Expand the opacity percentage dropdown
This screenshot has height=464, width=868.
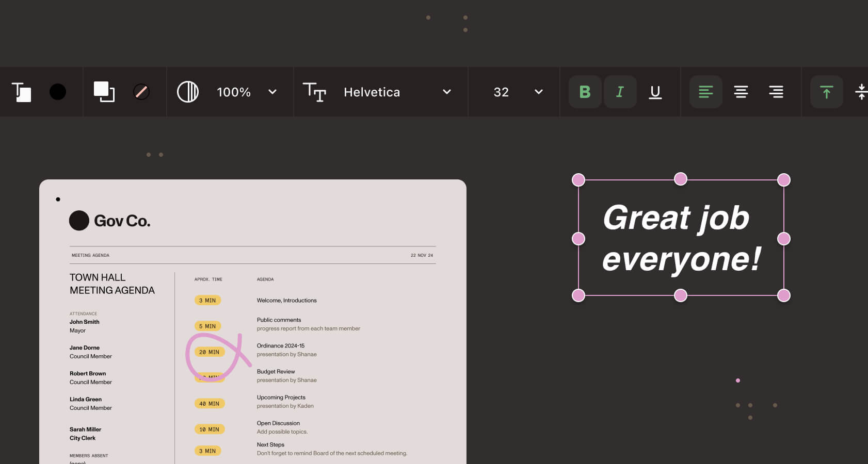click(272, 92)
